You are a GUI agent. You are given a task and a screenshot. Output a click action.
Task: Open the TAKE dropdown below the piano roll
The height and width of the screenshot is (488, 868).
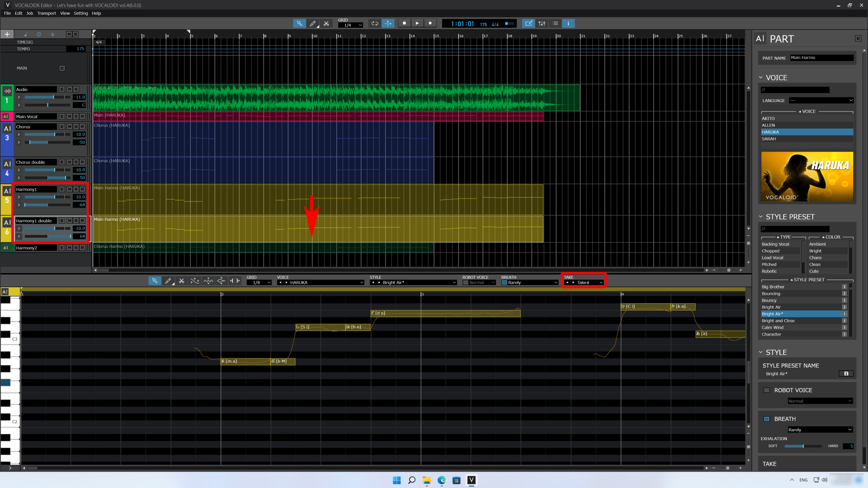[601, 282]
